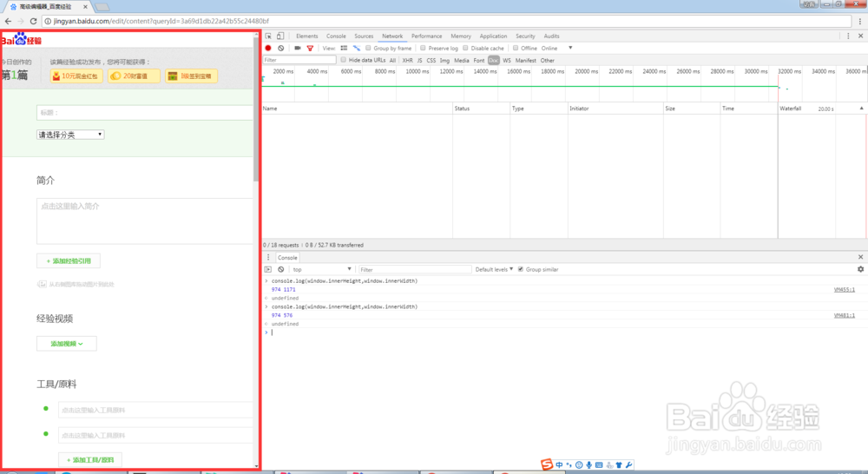Image resolution: width=868 pixels, height=474 pixels.
Task: Toggle the device toolbar icon
Action: tap(280, 36)
